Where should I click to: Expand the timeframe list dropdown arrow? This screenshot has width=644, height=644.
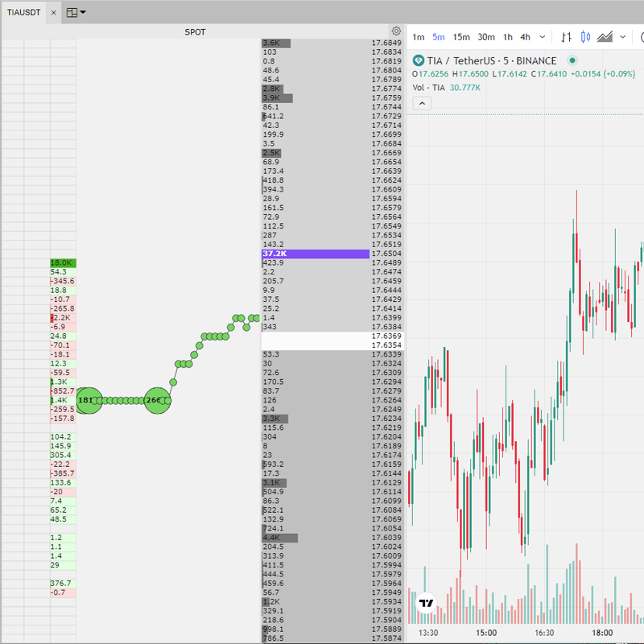click(x=543, y=37)
